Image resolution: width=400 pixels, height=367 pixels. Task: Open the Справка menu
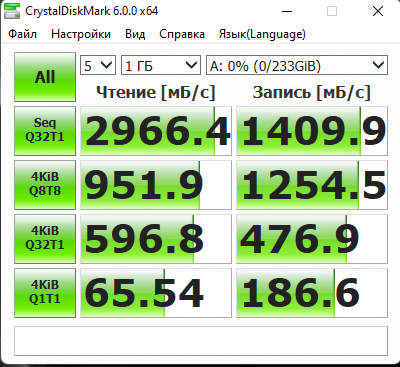click(182, 34)
